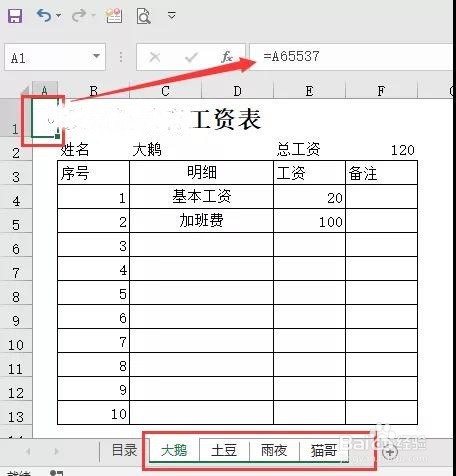Click the 基本工资 cell

click(x=201, y=197)
